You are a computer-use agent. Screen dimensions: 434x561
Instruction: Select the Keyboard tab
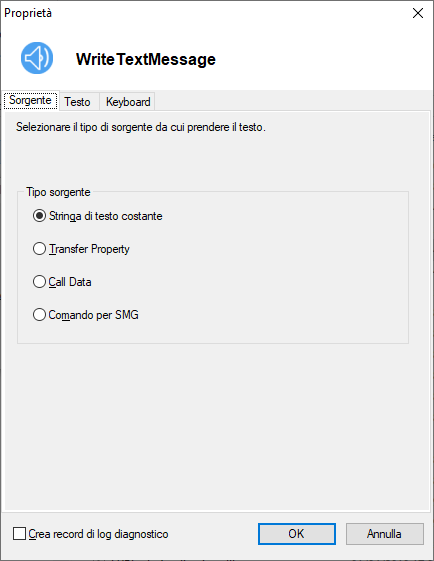pyautogui.click(x=128, y=102)
